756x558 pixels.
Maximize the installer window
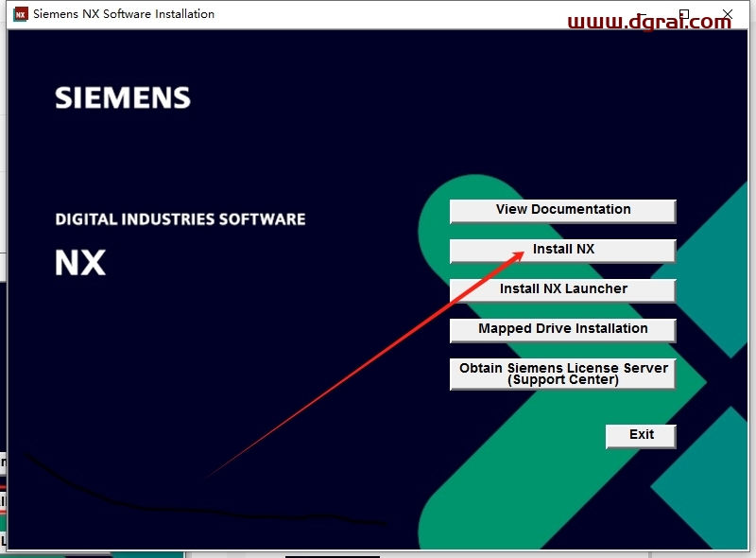[683, 14]
